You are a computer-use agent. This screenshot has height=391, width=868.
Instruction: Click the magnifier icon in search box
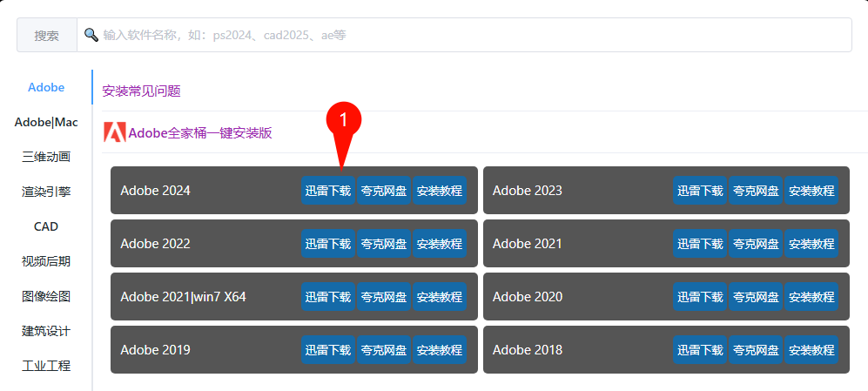coord(91,35)
